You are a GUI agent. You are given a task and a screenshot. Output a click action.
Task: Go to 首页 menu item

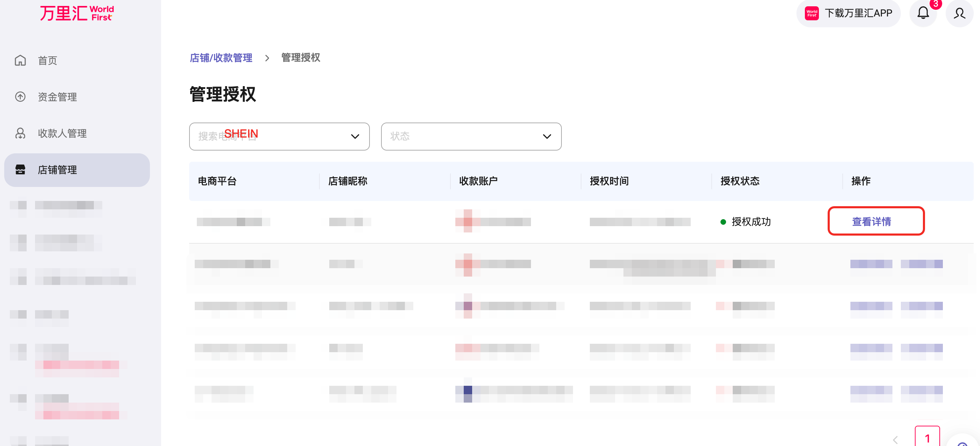pos(48,61)
